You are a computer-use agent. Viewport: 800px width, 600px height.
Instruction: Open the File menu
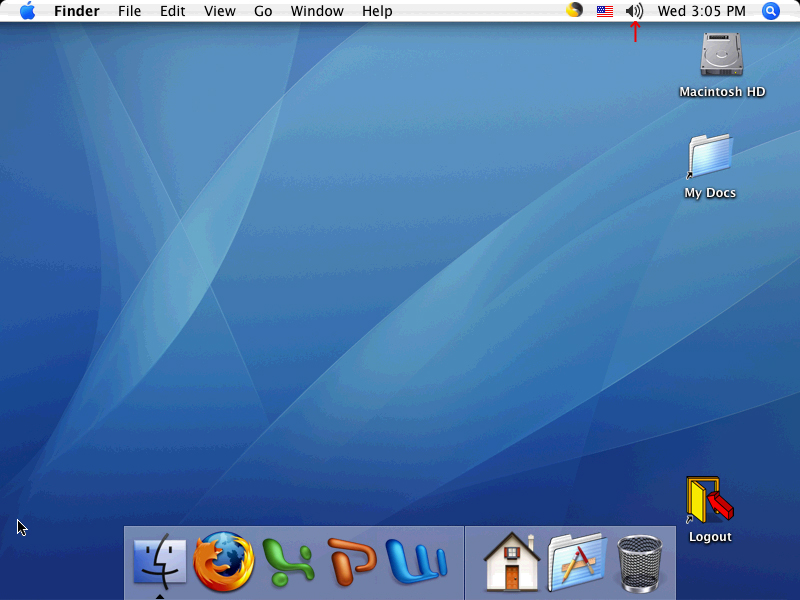(x=129, y=11)
